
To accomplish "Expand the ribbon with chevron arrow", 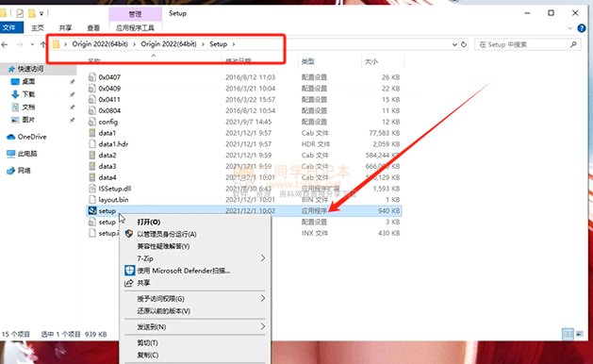I will (x=570, y=28).
